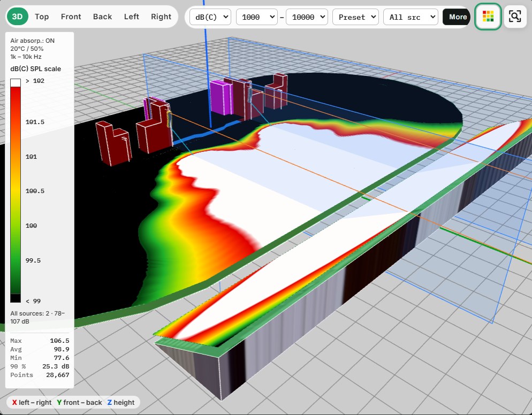The height and width of the screenshot is (415, 532).
Task: Click the 'All sources: 2 · 78–107 dB' text
Action: point(37,317)
